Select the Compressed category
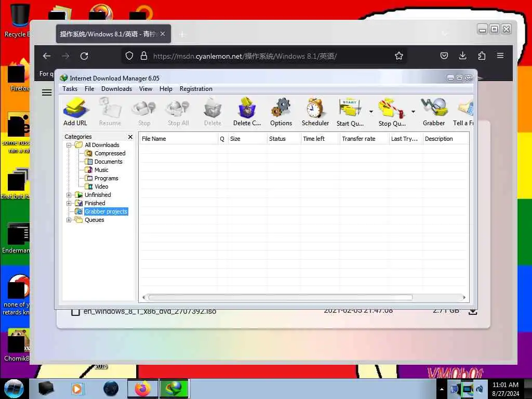This screenshot has height=399, width=532. pos(110,153)
